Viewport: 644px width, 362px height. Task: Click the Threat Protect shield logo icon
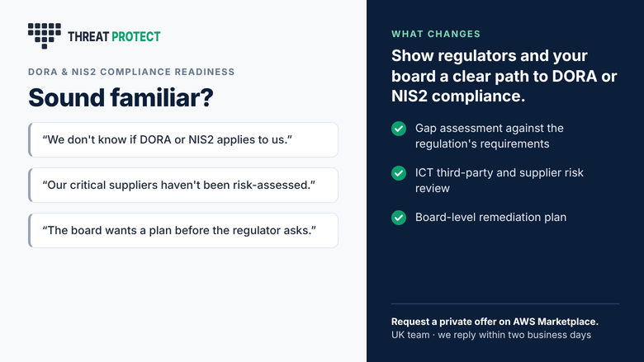(45, 35)
